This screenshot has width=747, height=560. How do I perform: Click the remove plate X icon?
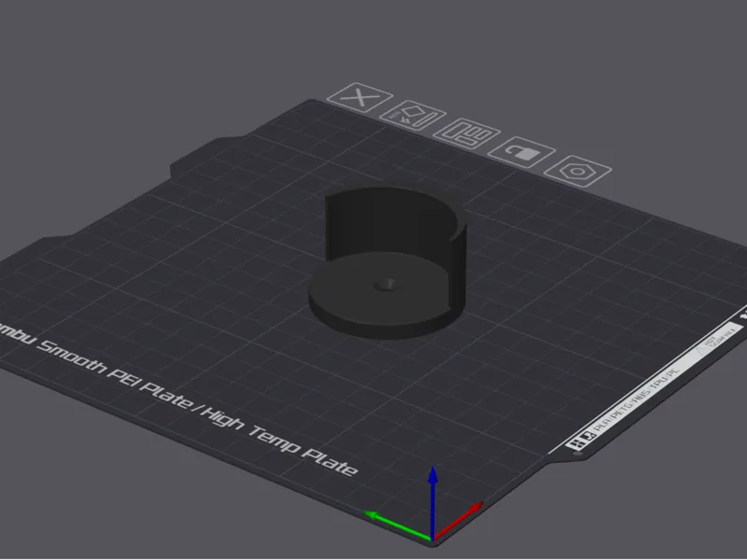[360, 98]
